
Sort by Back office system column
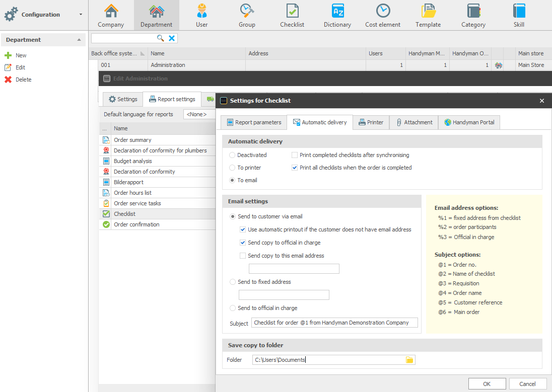tap(118, 53)
